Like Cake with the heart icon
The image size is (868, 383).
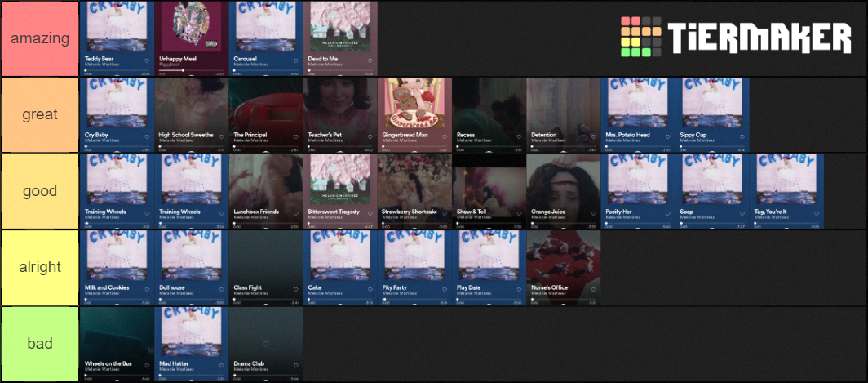click(370, 289)
